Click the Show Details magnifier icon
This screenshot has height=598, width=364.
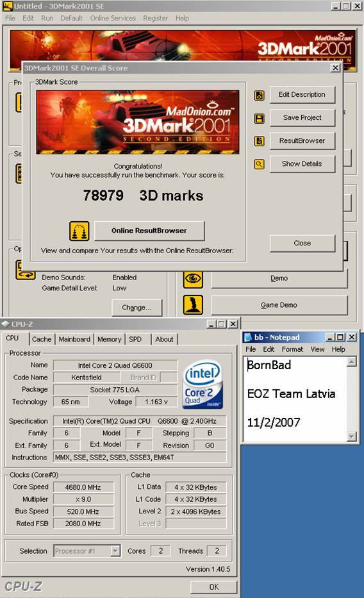[x=259, y=164]
